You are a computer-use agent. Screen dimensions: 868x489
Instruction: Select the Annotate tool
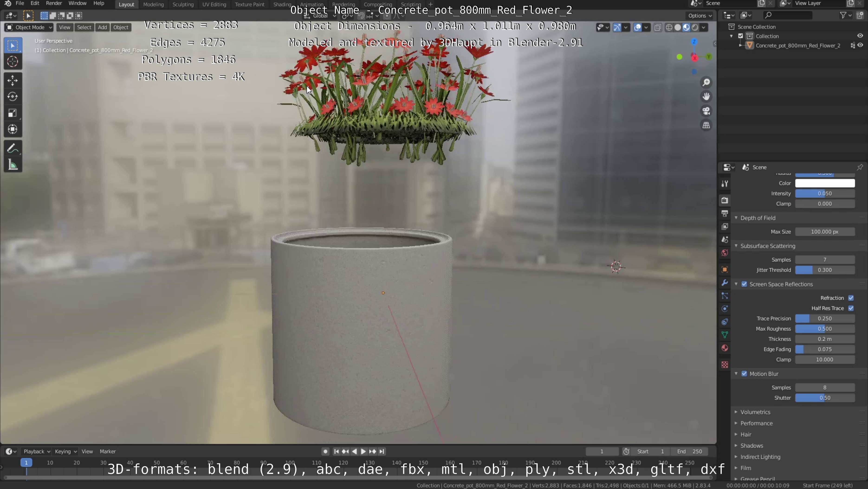point(13,148)
